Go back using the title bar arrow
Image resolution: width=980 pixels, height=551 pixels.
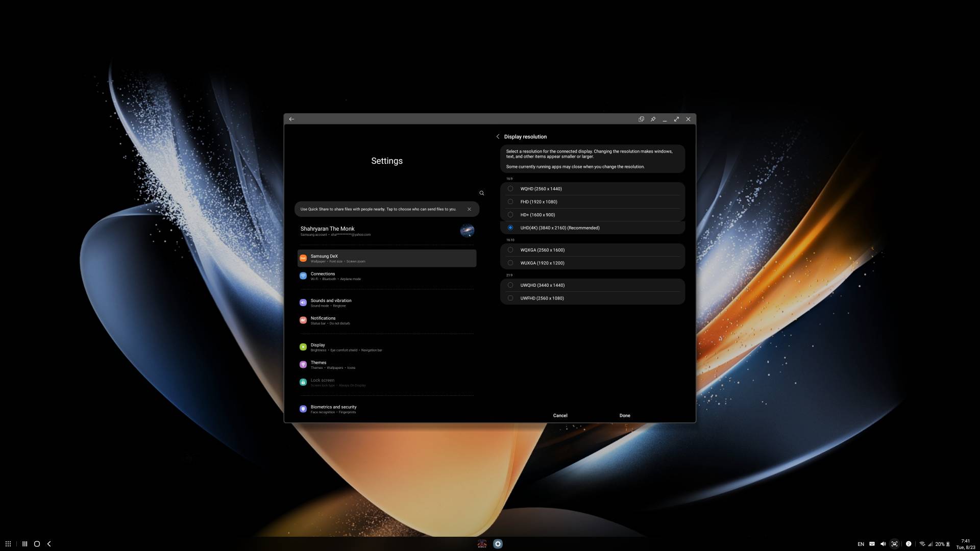[291, 119]
